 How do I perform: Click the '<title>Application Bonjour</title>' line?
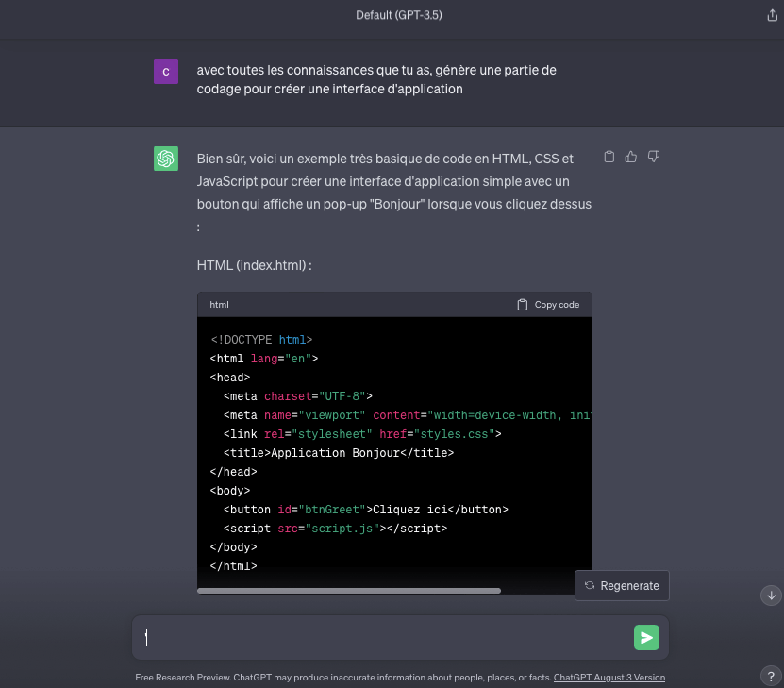tap(339, 453)
